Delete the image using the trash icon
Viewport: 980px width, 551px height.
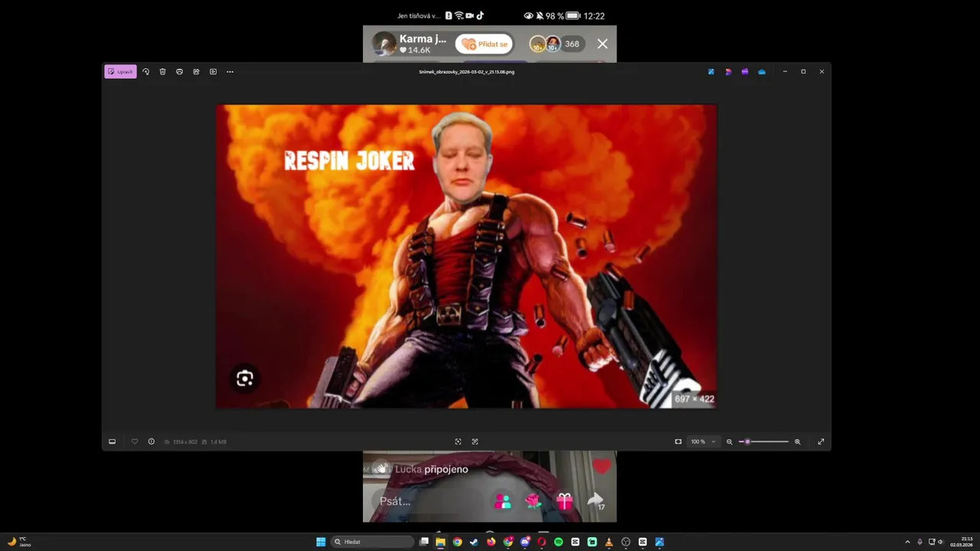pyautogui.click(x=162, y=72)
